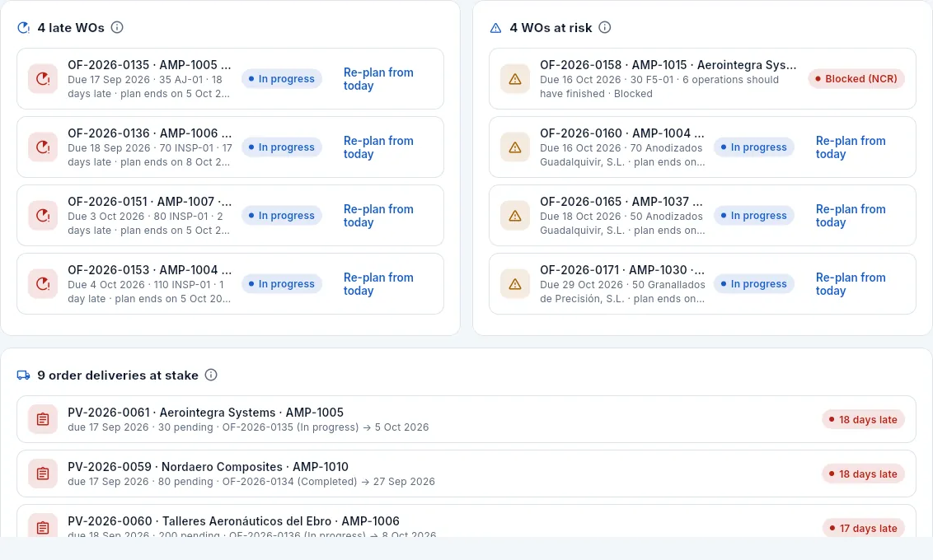The width and height of the screenshot is (933, 560).
Task: Open work order title 'OF-2026-0171 · AMP-1030'
Action: pos(621,270)
